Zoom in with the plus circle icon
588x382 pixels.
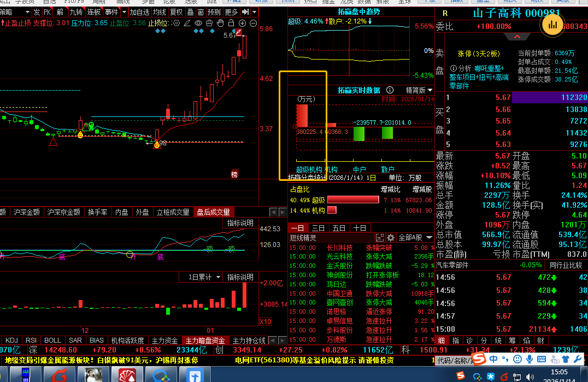pyautogui.click(x=242, y=23)
